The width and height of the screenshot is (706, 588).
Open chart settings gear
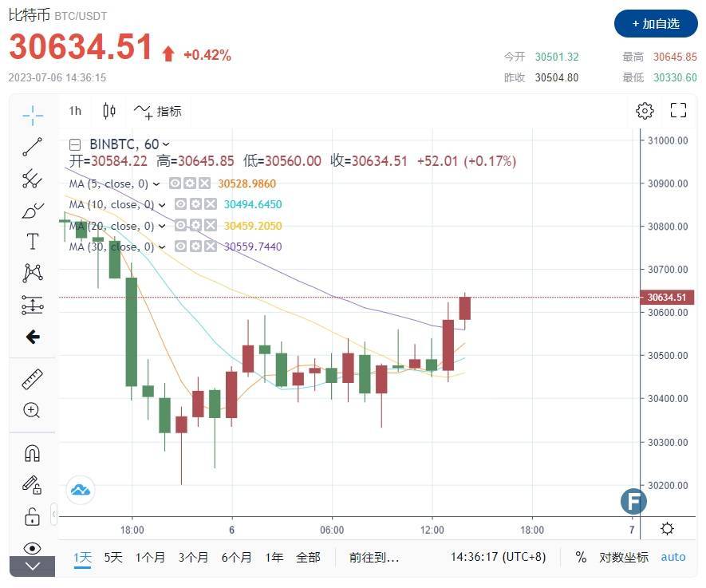645,111
